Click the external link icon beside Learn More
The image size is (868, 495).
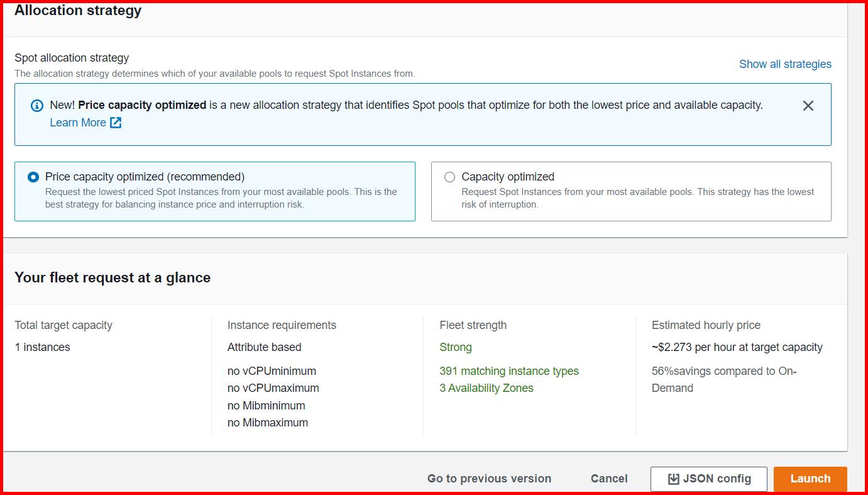(x=116, y=123)
